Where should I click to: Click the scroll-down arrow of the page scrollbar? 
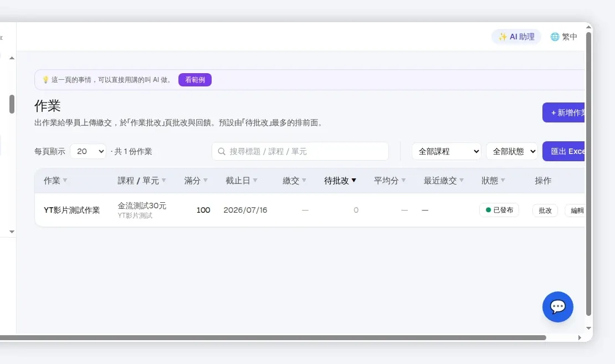coord(589,329)
